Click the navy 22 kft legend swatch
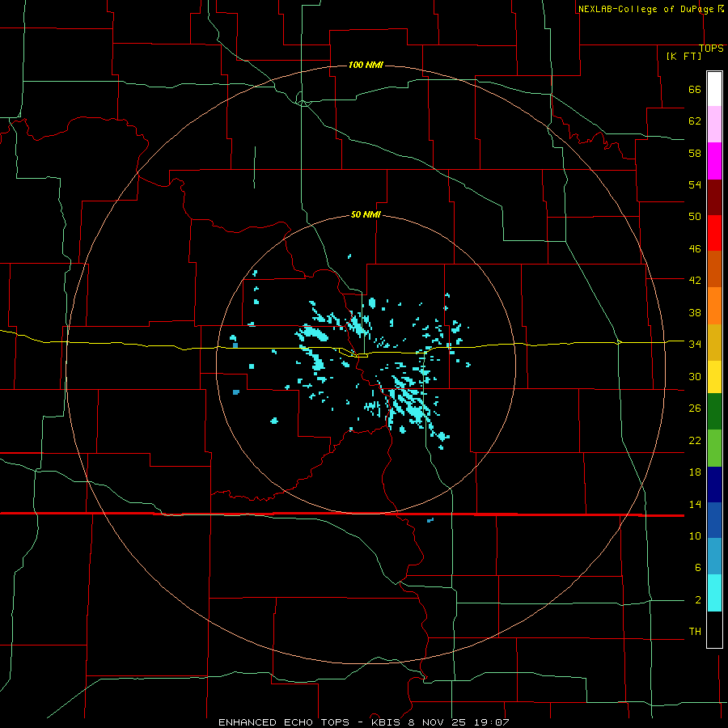The image size is (728, 728). pos(714,485)
